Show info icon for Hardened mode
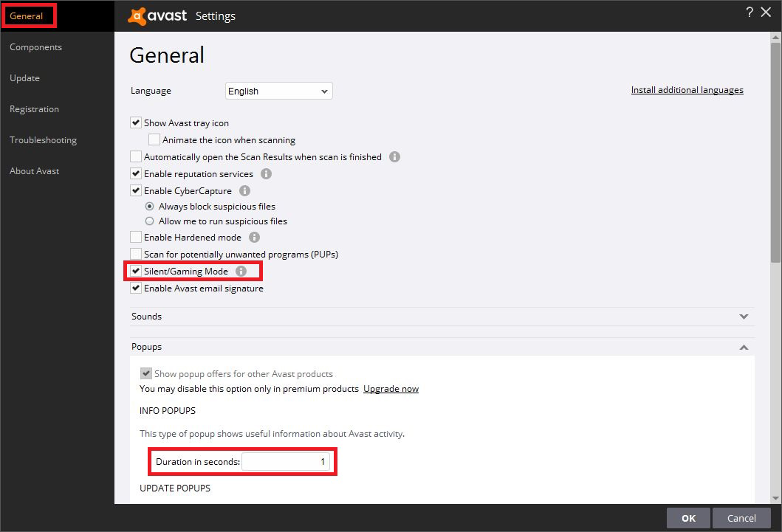 [254, 238]
